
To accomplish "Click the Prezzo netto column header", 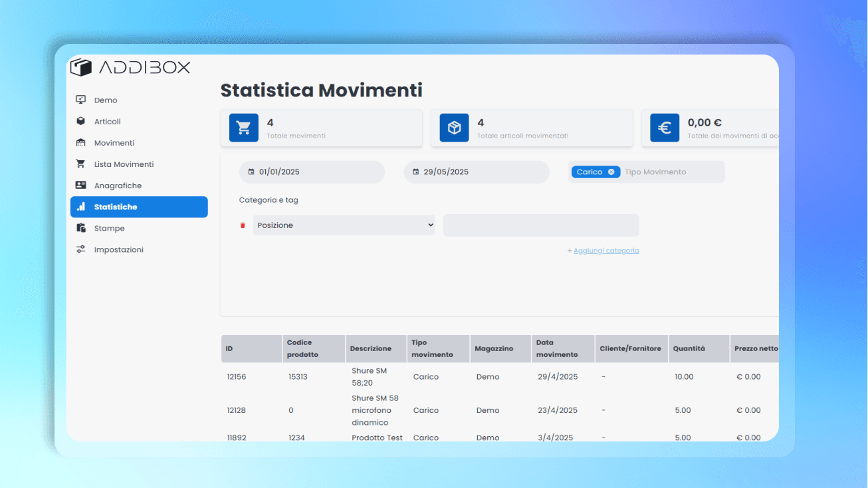I will pos(756,348).
